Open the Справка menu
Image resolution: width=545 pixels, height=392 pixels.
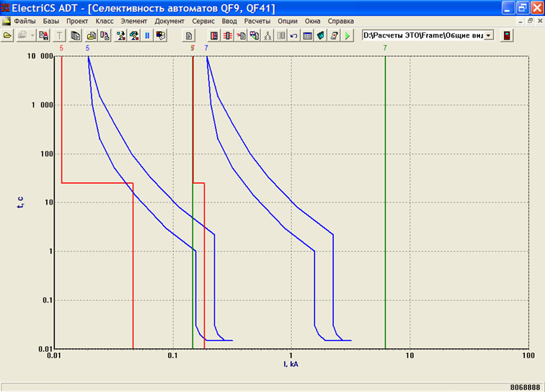pyautogui.click(x=341, y=21)
